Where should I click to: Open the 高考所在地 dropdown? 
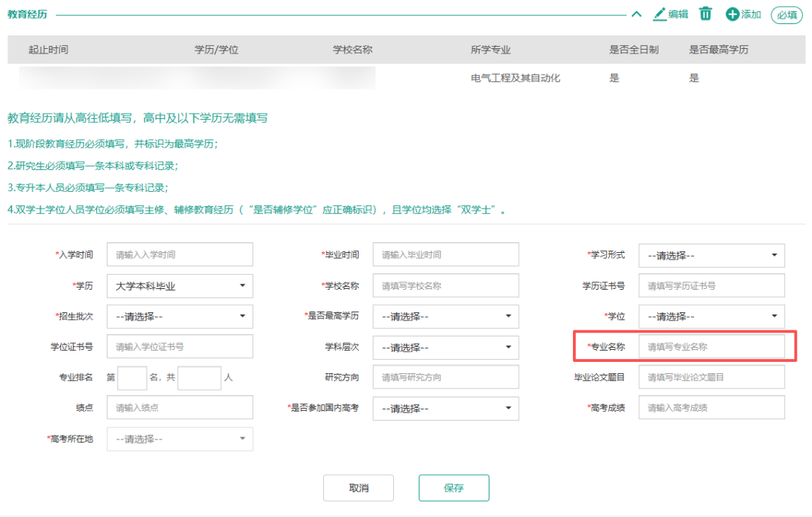[x=180, y=439]
